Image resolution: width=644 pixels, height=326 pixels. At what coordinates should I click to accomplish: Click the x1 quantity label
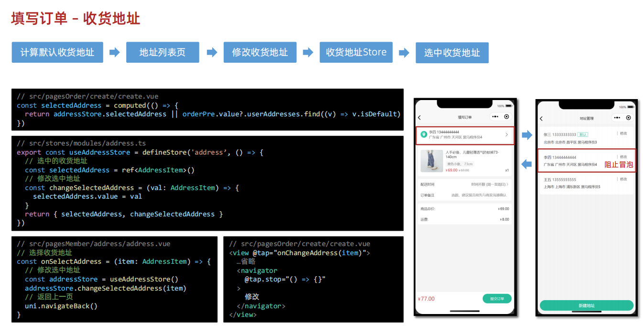[x=507, y=170]
